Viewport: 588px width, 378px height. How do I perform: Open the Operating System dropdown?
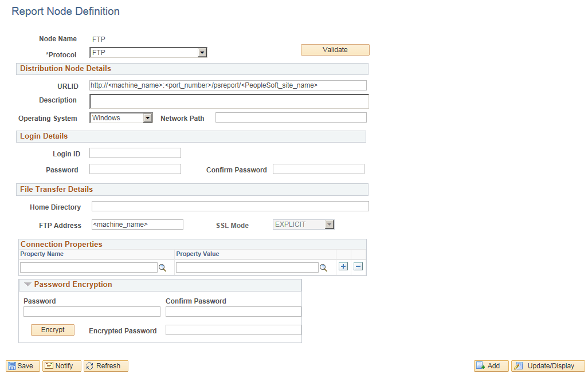(x=148, y=117)
